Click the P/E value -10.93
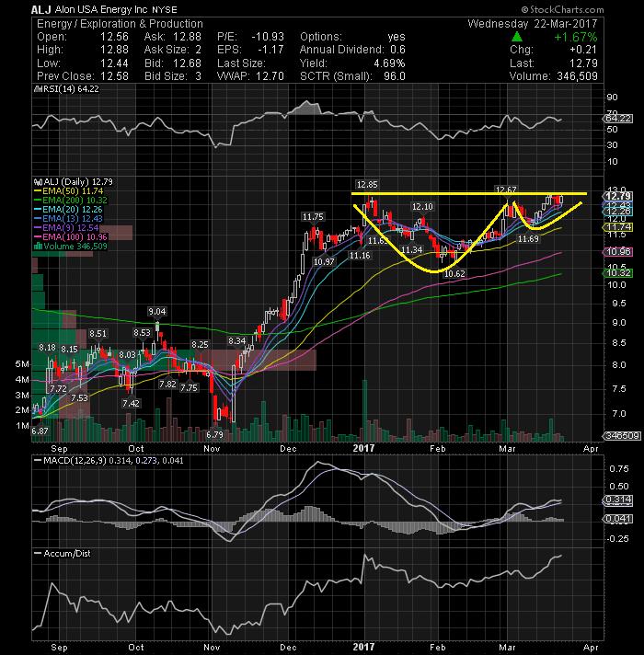 tap(268, 37)
